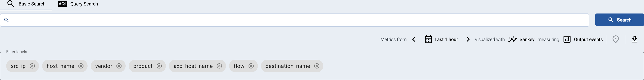This screenshot has width=644, height=80.
Task: Remove the destination_name filter label
Action: (x=317, y=66)
